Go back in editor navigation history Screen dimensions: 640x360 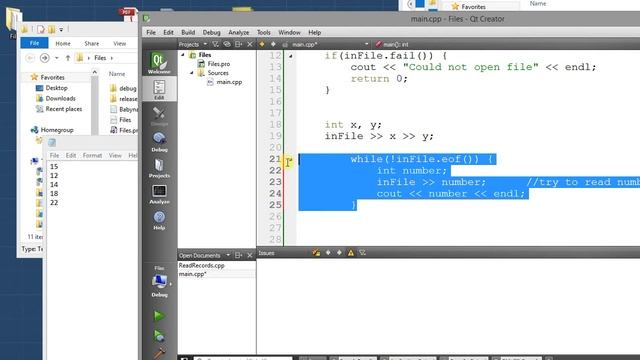click(262, 44)
